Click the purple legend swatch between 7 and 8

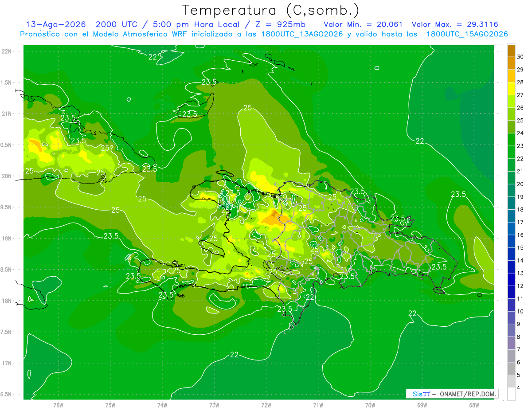(x=512, y=344)
